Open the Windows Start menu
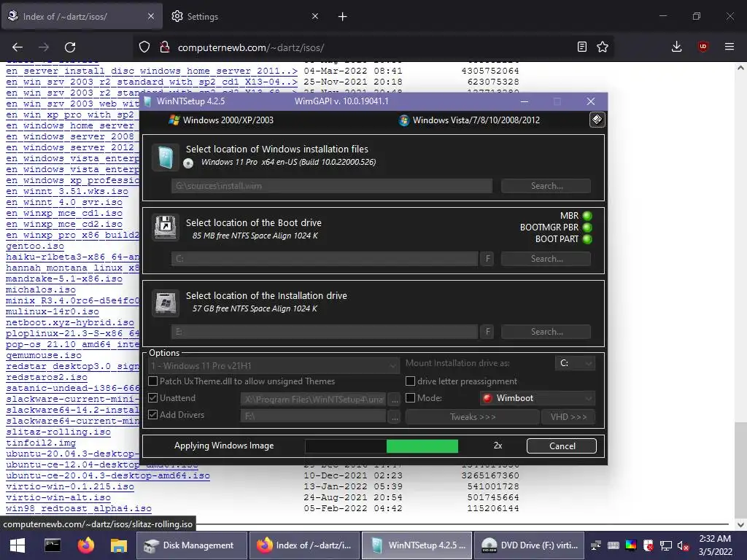 (18, 545)
